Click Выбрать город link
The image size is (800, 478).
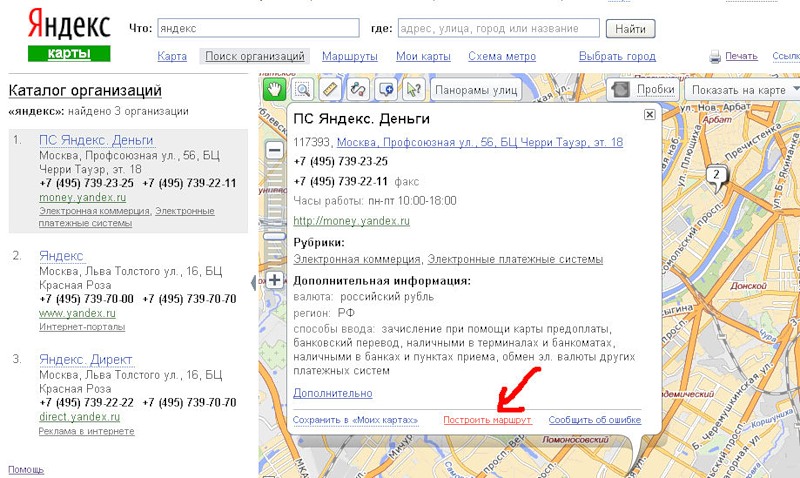point(617,56)
